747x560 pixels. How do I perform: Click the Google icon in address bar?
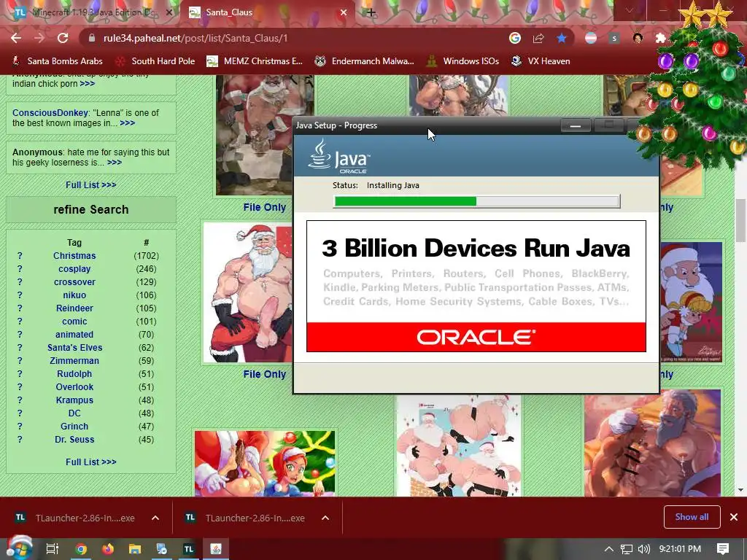point(514,38)
